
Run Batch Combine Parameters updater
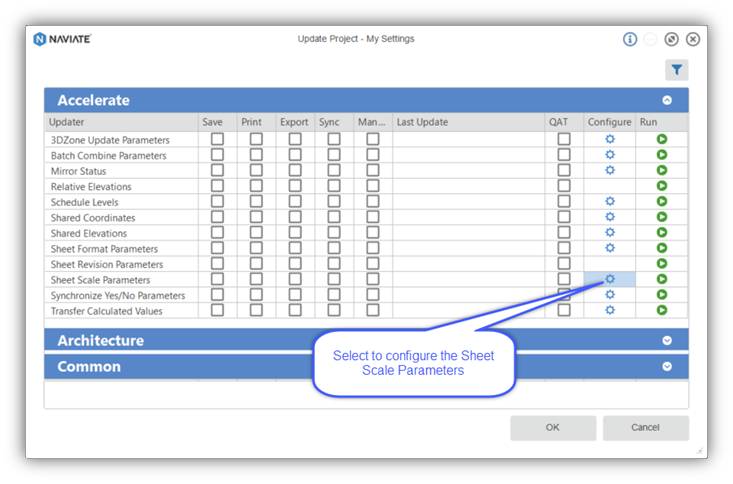(x=661, y=154)
